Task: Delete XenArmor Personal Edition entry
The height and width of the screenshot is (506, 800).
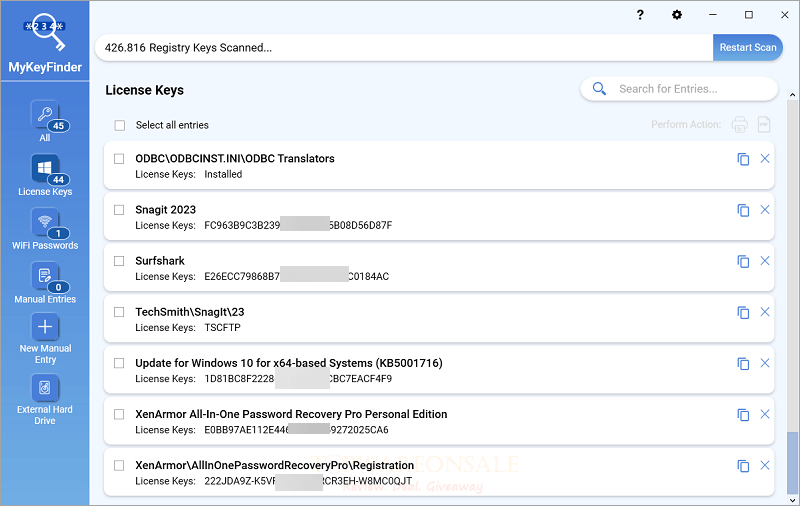Action: pos(765,414)
